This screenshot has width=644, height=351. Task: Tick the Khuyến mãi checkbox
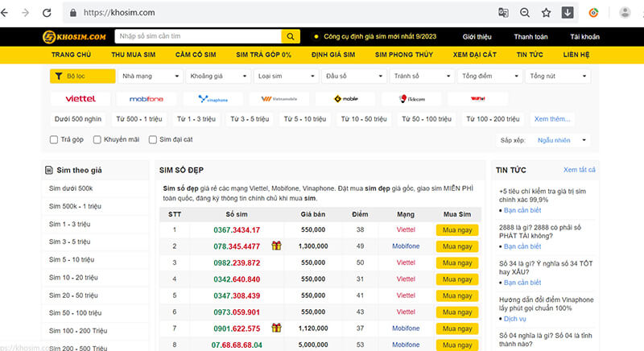pos(97,139)
